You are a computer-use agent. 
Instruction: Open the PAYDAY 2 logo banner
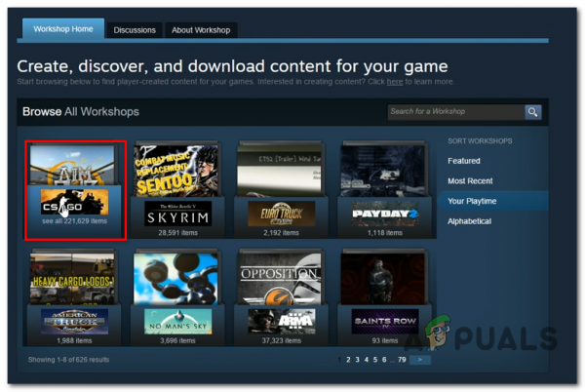click(x=385, y=214)
